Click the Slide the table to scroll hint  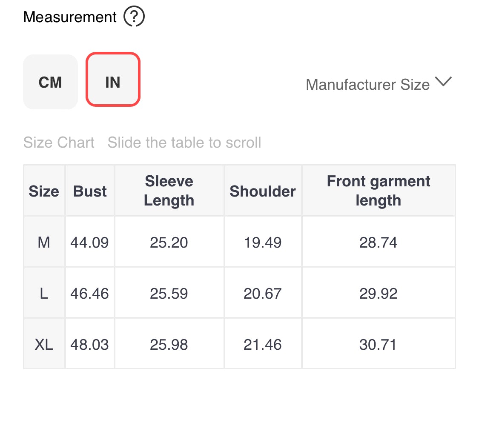click(184, 143)
